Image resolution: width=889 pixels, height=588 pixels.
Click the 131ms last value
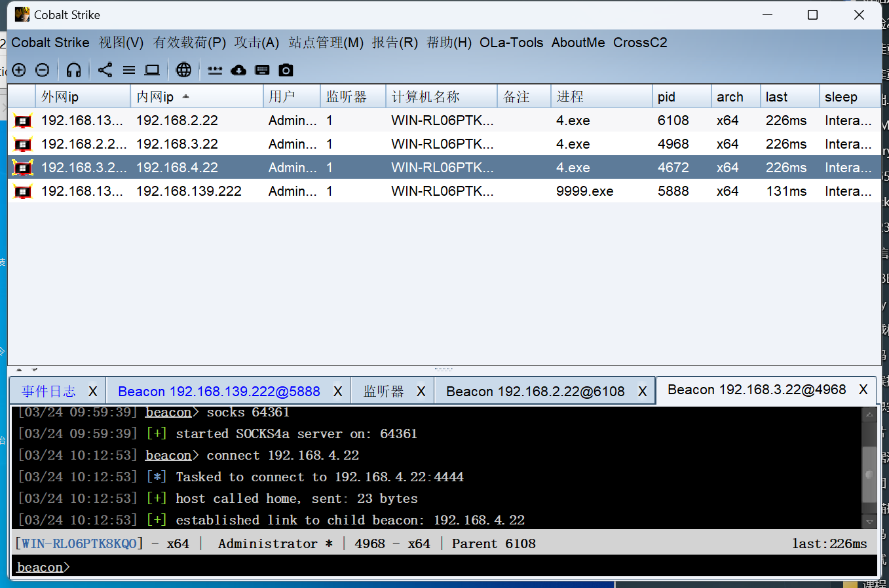click(x=786, y=191)
